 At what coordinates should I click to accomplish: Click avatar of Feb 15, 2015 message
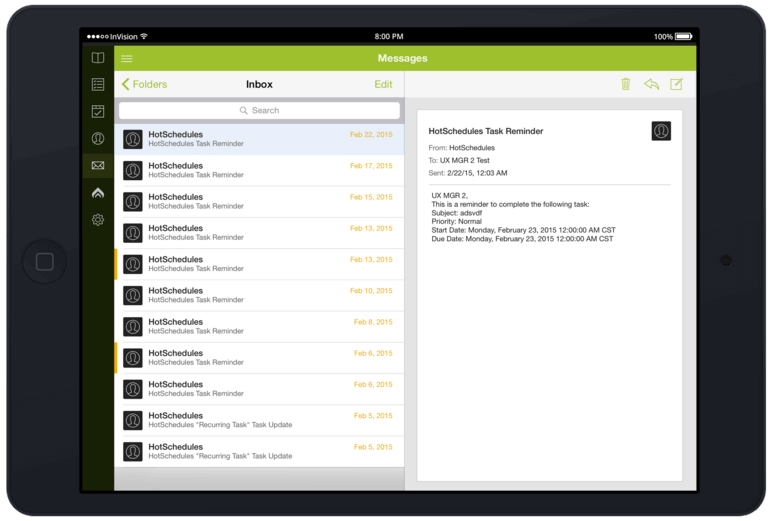point(133,202)
